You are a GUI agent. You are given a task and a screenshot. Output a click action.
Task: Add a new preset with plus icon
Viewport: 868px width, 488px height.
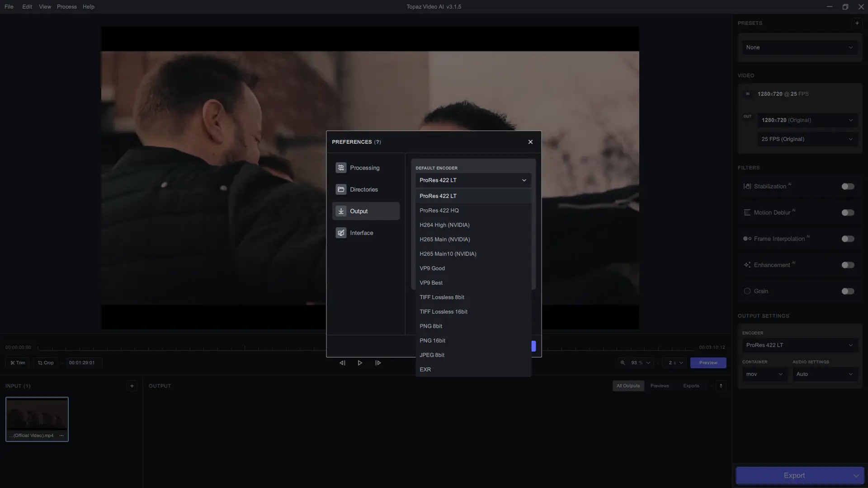pos(857,23)
